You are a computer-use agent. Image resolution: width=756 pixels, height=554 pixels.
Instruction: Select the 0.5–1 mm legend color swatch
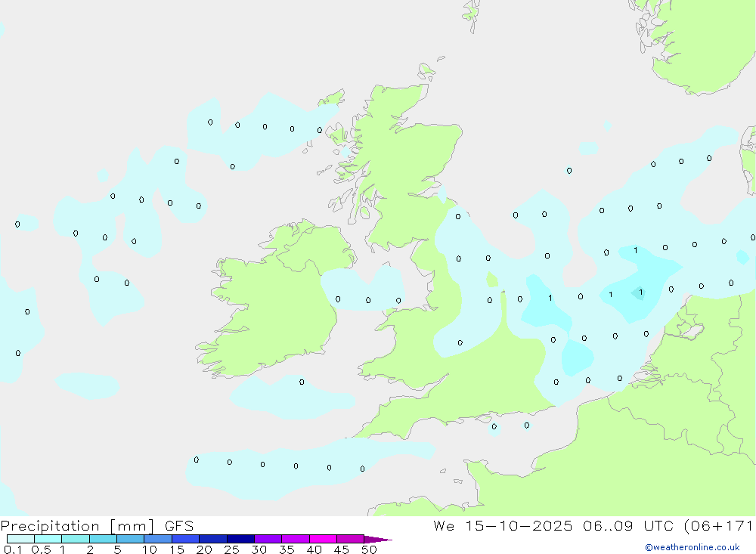[48, 539]
